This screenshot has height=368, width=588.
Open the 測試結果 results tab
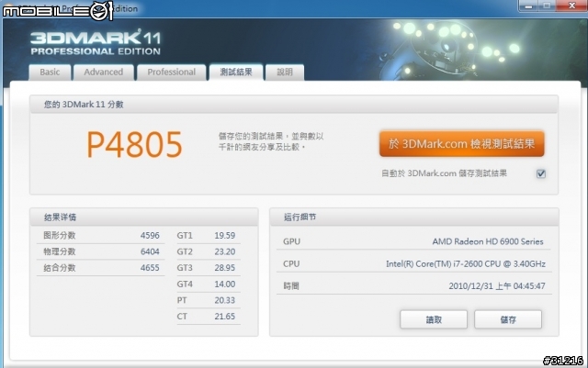click(236, 72)
